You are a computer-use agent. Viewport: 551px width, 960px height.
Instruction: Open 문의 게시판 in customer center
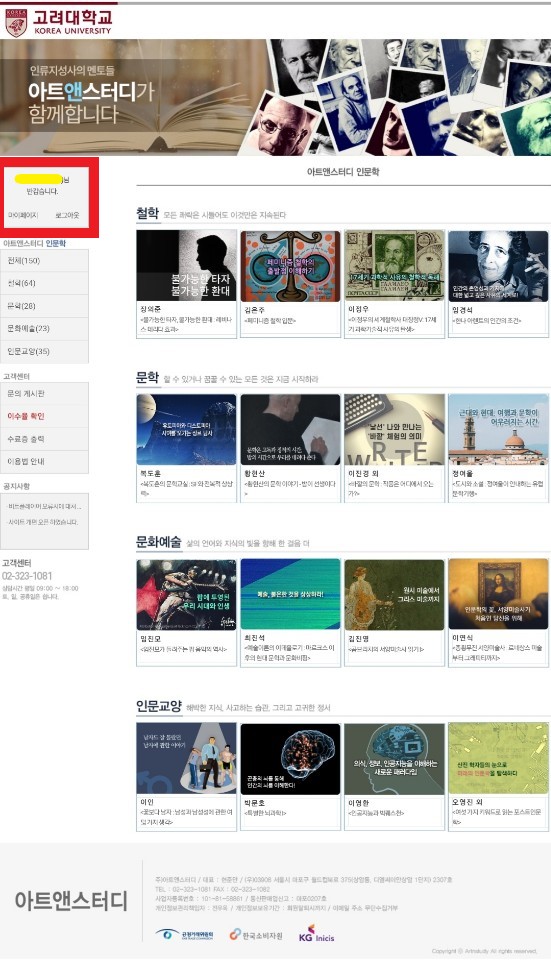click(x=45, y=394)
